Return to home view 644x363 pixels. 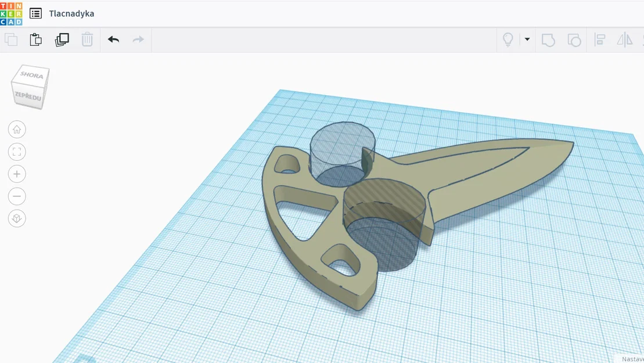click(17, 129)
